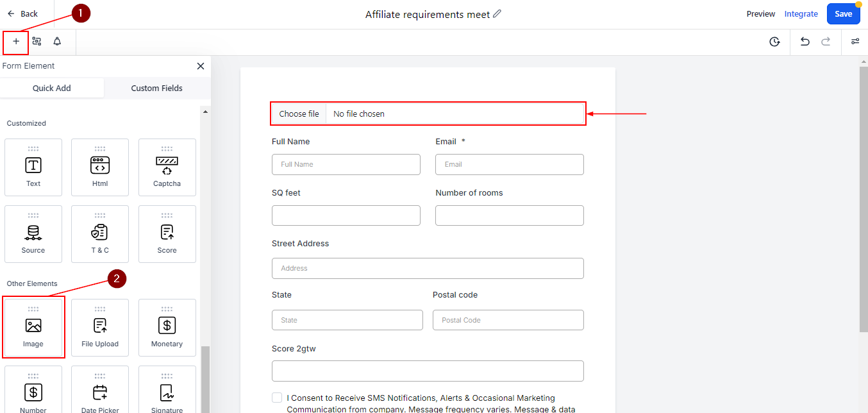Click the plus add element icon
The image size is (868, 413).
[16, 42]
